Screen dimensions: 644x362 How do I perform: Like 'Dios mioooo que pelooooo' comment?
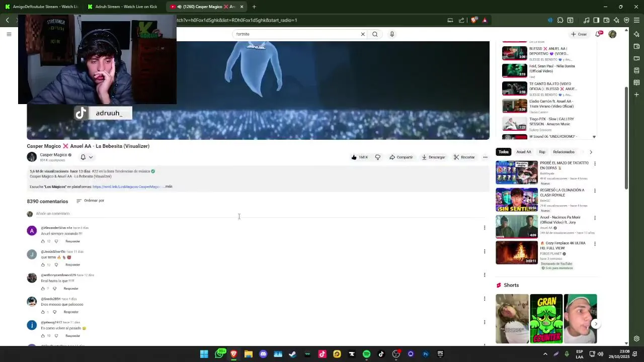[43, 312]
